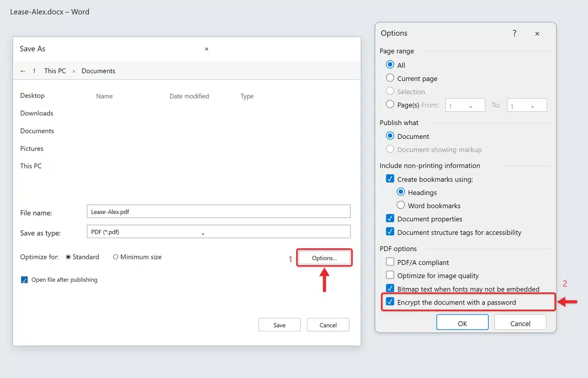Close the Save As dialog with X
Viewport: 588px width, 378px height.
click(x=207, y=49)
